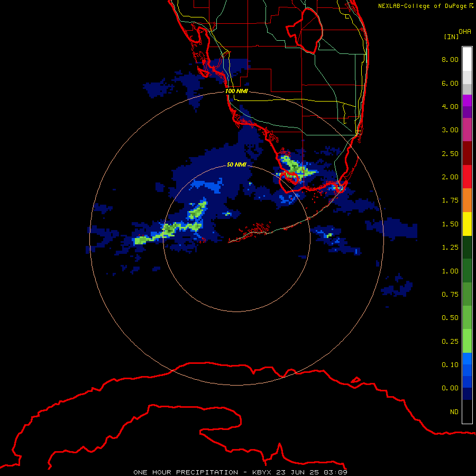
Task: Select the bright red legend swatch
Action: 467,177
